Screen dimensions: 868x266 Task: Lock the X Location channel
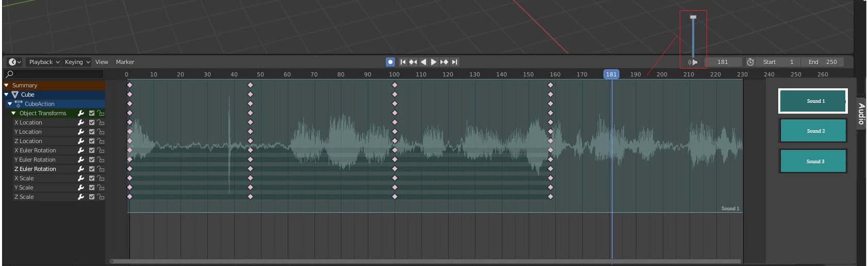point(101,122)
